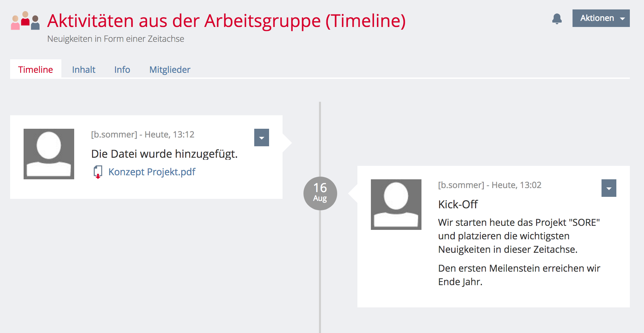Expand options arrow on the Kick-Off post
The image size is (644, 333).
(x=609, y=188)
